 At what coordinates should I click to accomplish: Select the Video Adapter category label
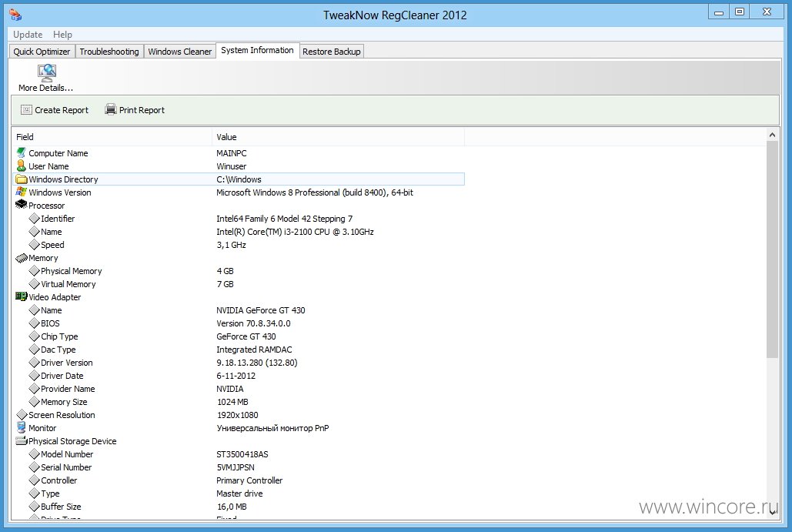pyautogui.click(x=55, y=297)
